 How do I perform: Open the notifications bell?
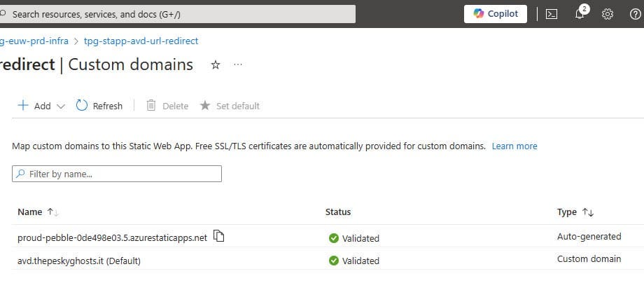coord(580,13)
